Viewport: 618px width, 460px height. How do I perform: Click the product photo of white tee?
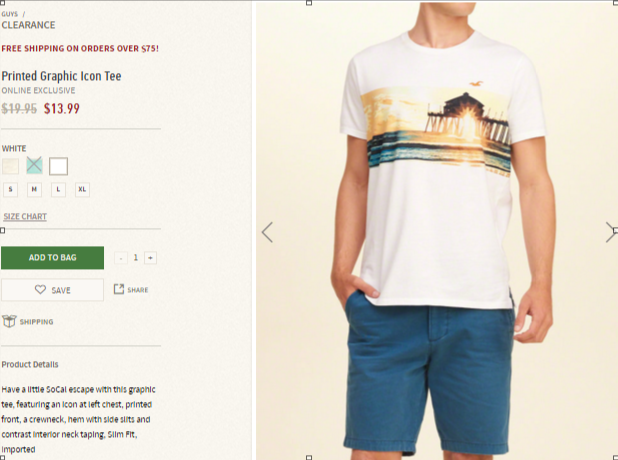[437, 230]
